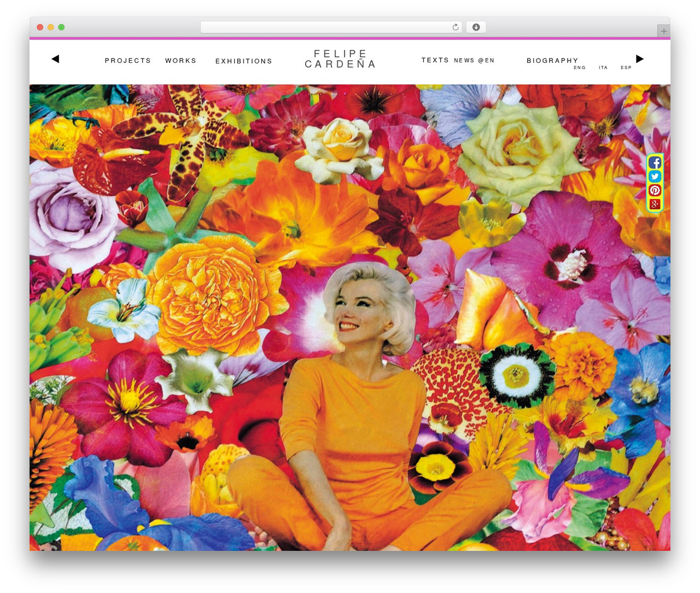Switch site language to ESP
The image size is (700, 593).
(x=626, y=68)
